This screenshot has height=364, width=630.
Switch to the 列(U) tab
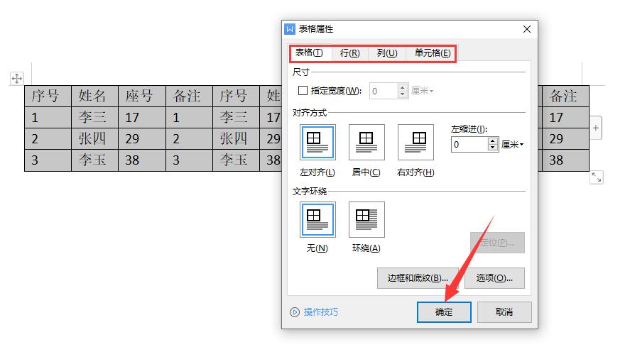[387, 53]
